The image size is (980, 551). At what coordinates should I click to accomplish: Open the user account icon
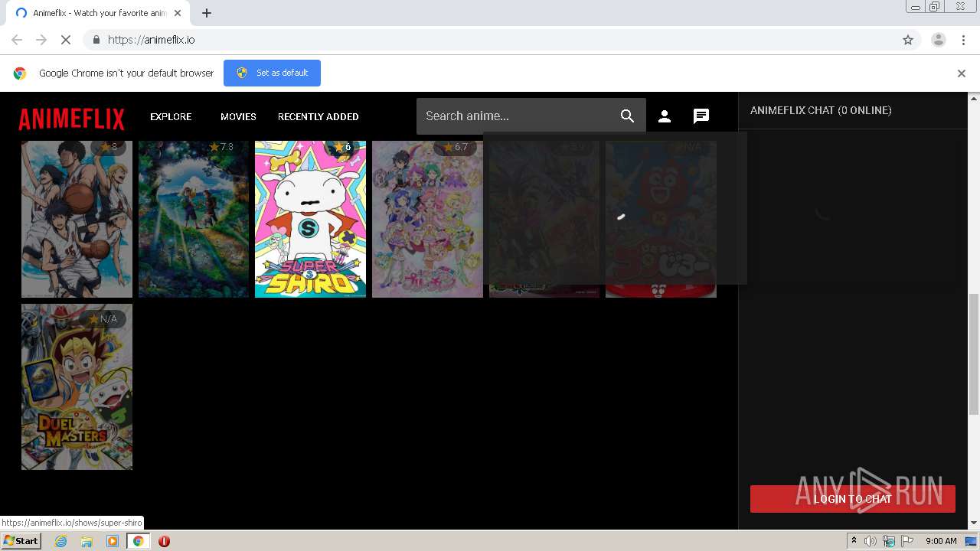665,116
